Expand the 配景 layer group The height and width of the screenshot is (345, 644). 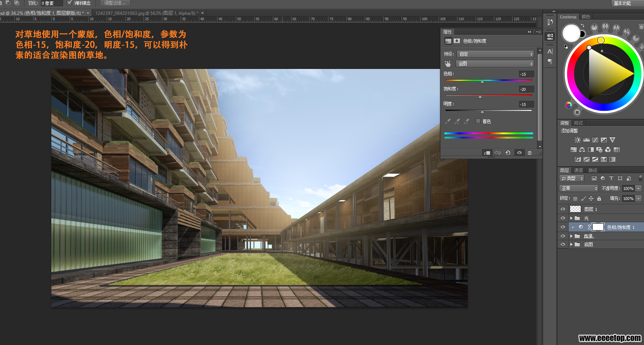(571, 236)
